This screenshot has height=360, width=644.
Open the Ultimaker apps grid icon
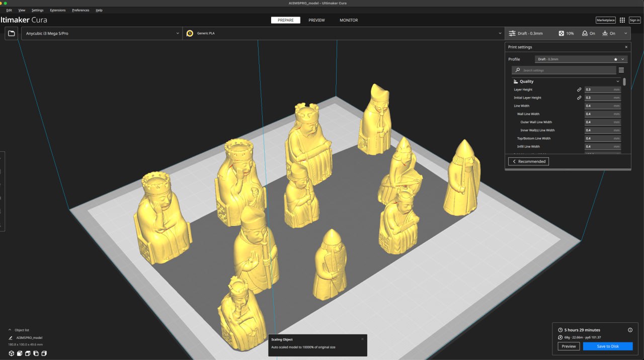622,20
